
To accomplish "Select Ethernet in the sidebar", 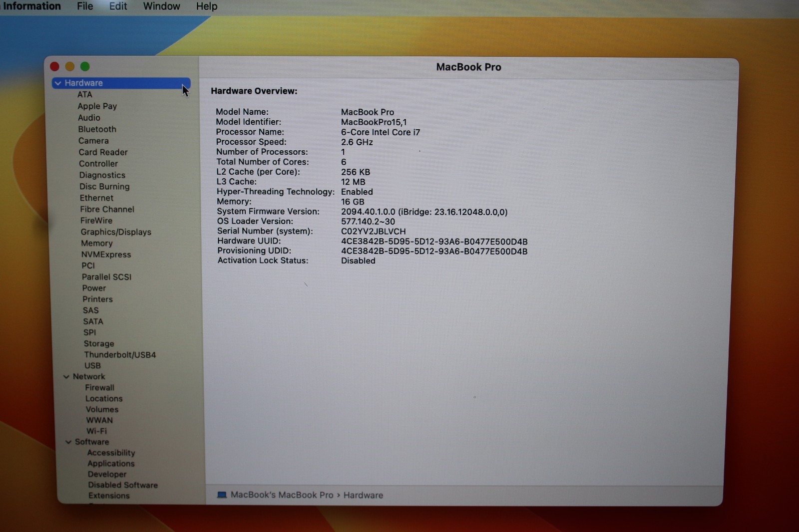I will point(96,198).
